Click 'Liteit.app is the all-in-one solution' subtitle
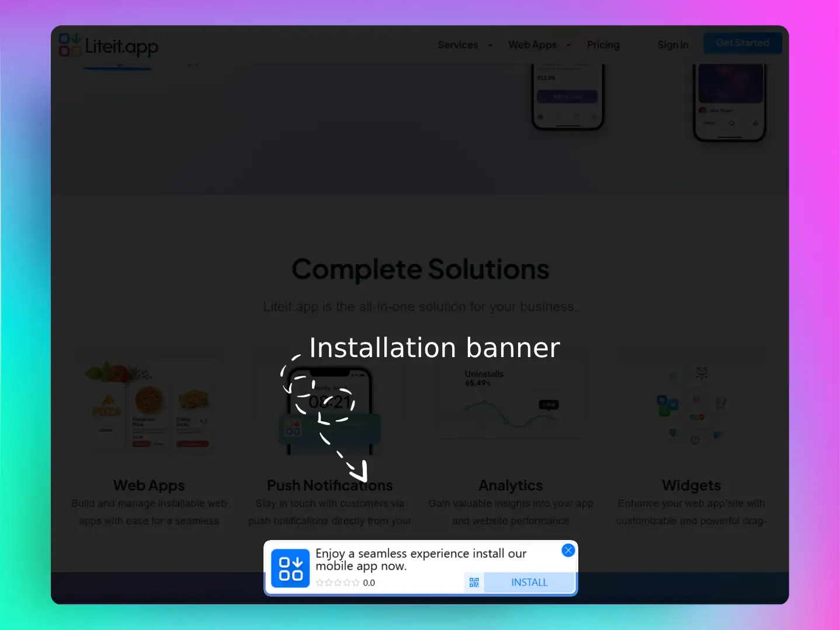The image size is (840, 630). (x=419, y=307)
